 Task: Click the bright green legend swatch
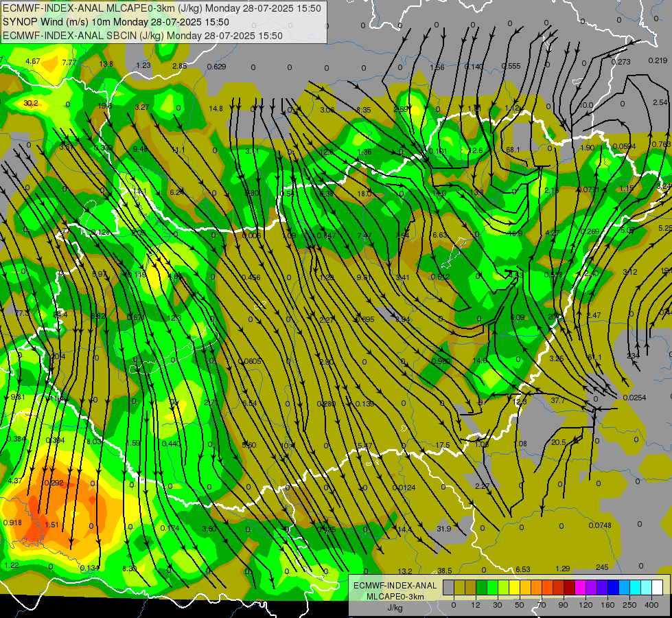coord(492,587)
